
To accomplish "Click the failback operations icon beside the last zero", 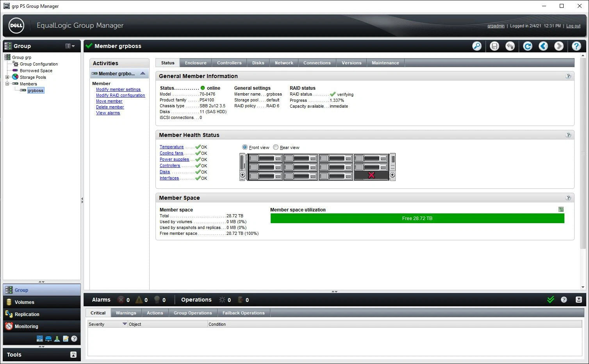I will [x=241, y=300].
